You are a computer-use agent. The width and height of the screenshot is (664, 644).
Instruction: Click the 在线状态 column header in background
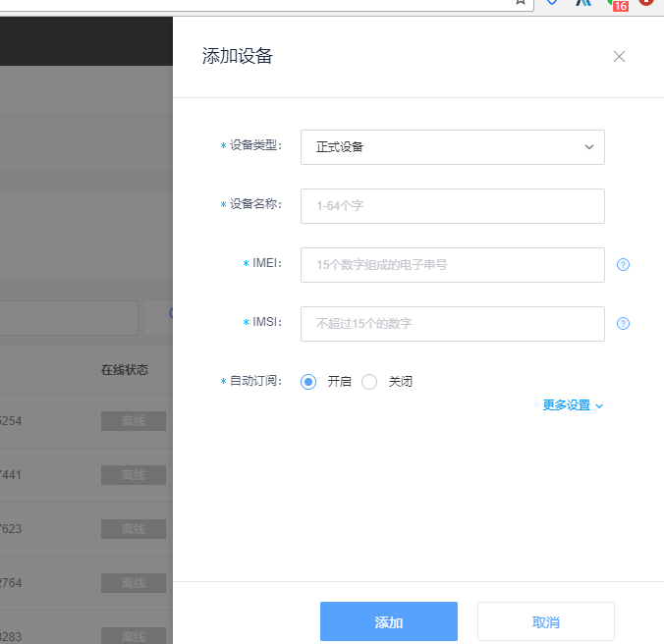click(125, 370)
